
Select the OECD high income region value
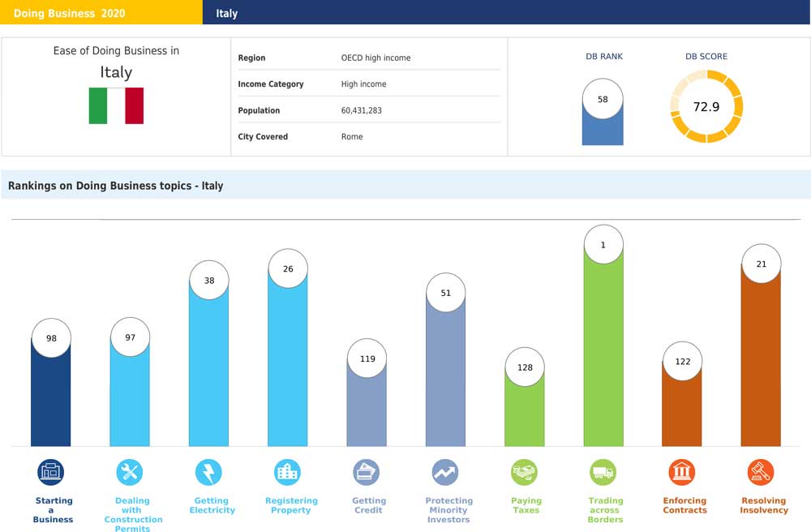[x=376, y=58]
